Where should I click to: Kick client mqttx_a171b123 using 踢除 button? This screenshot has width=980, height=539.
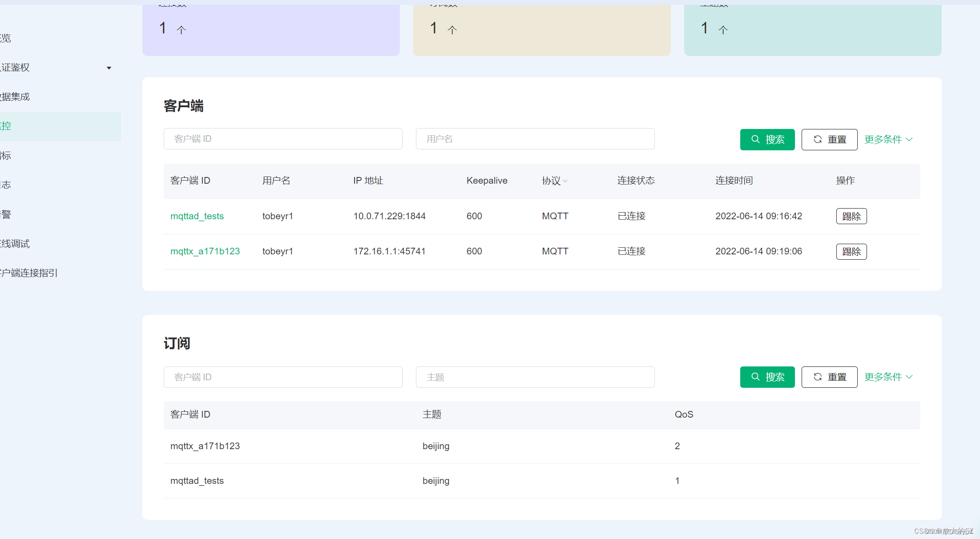click(851, 251)
